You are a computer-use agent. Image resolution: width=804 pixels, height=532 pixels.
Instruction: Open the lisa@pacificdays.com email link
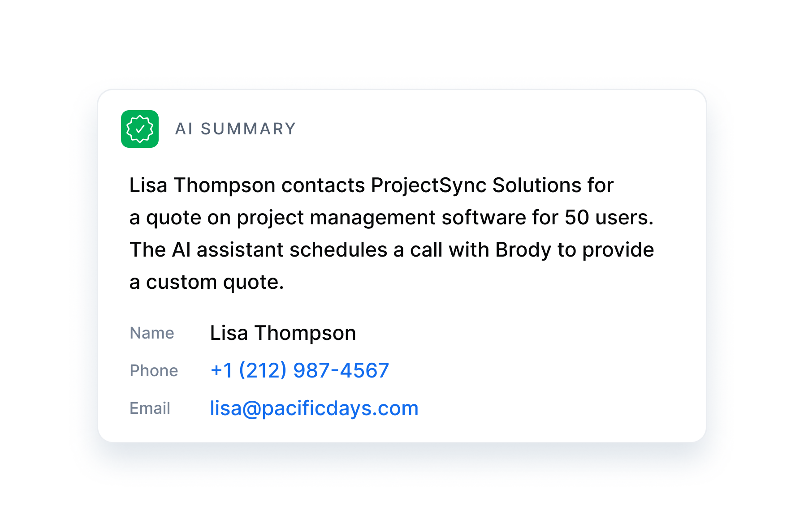[x=314, y=408]
